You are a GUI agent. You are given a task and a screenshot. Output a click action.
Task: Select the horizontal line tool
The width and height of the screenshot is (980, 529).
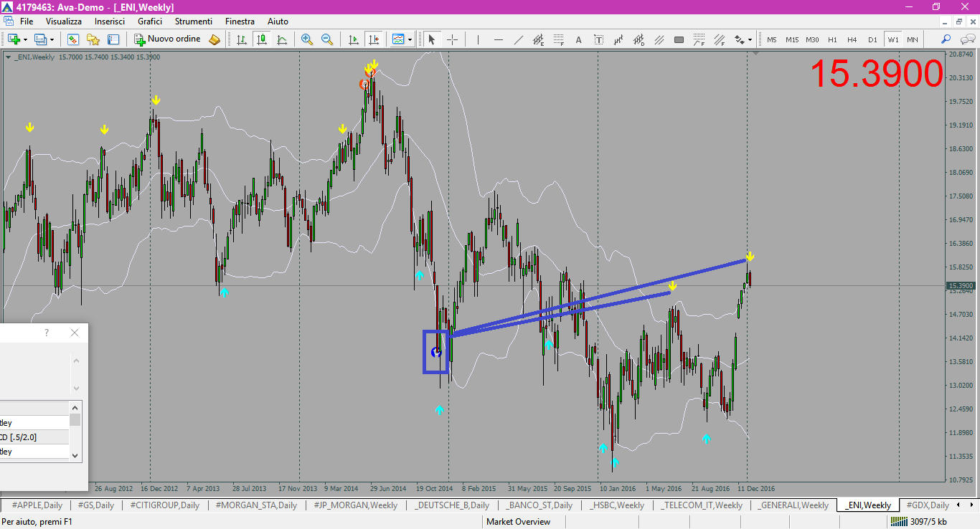coord(498,39)
